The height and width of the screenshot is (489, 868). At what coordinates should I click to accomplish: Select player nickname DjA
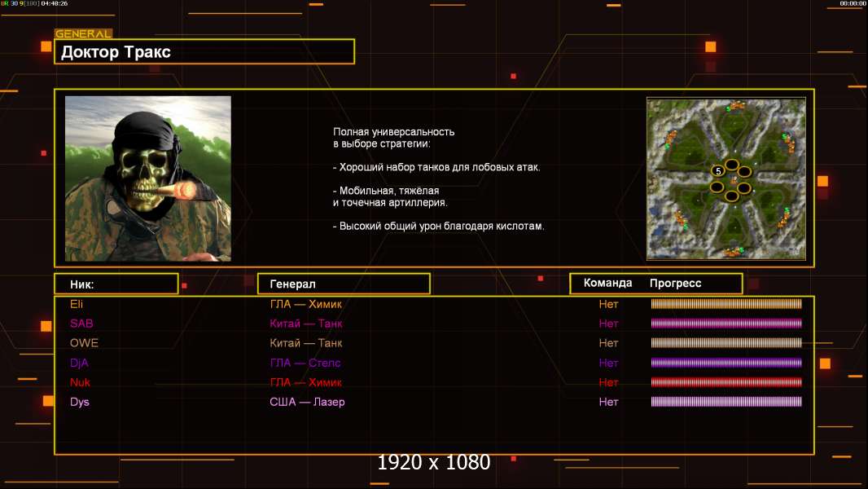pos(79,363)
